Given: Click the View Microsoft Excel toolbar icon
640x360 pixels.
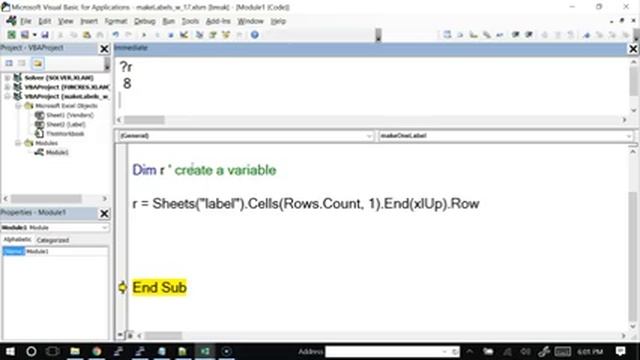Looking at the screenshot, I should click(x=11, y=35).
